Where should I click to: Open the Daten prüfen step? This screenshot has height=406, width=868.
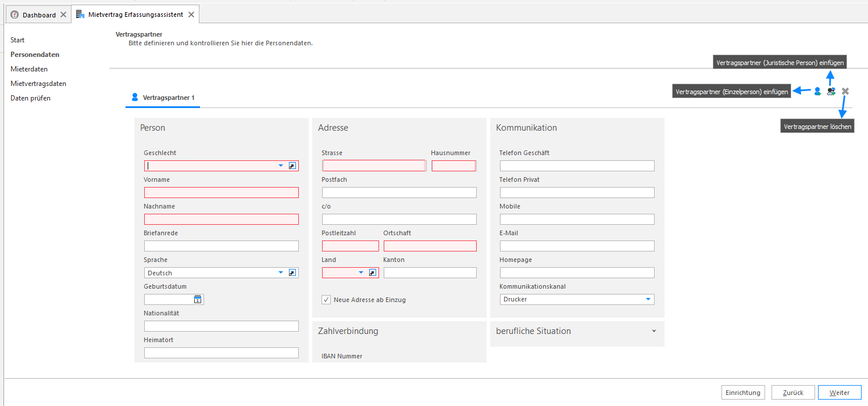[30, 98]
